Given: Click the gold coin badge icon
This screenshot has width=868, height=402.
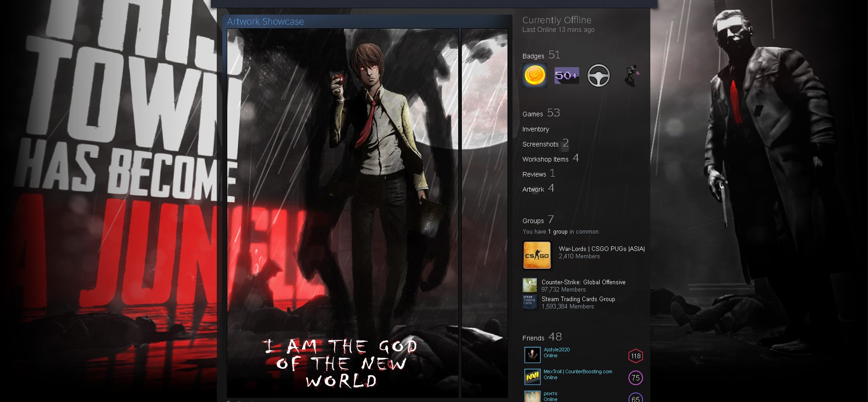Looking at the screenshot, I should pyautogui.click(x=535, y=75).
